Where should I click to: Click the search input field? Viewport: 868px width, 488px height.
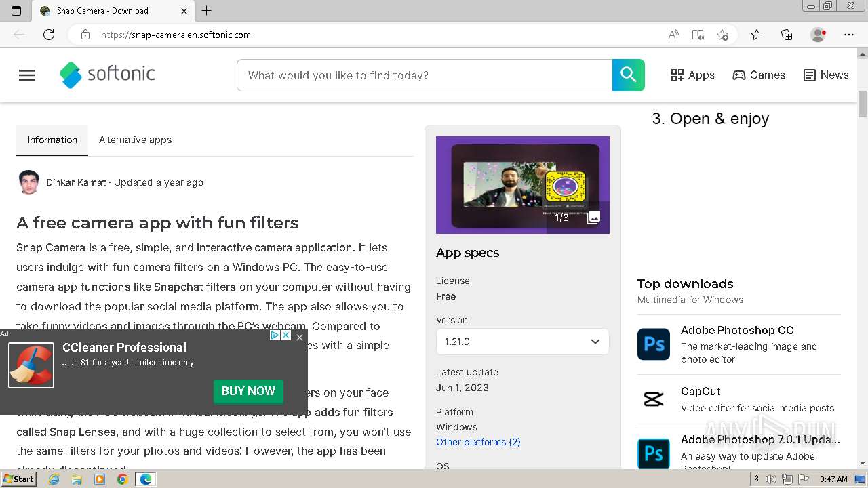pos(425,75)
